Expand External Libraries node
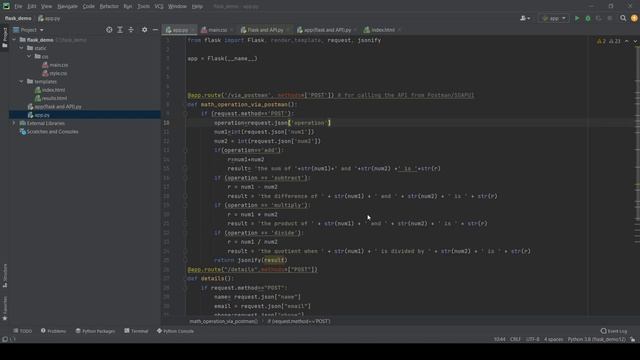 click(x=14, y=123)
